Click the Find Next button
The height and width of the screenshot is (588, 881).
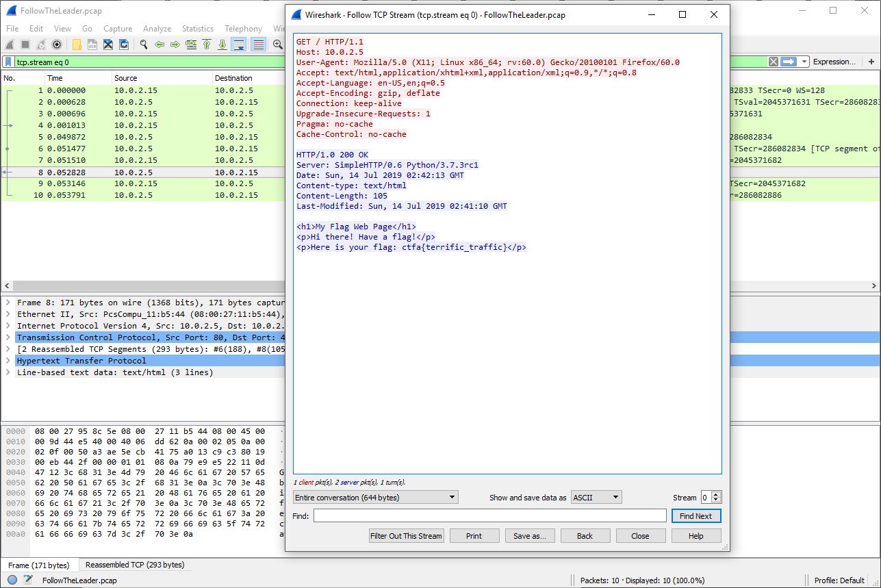point(695,516)
